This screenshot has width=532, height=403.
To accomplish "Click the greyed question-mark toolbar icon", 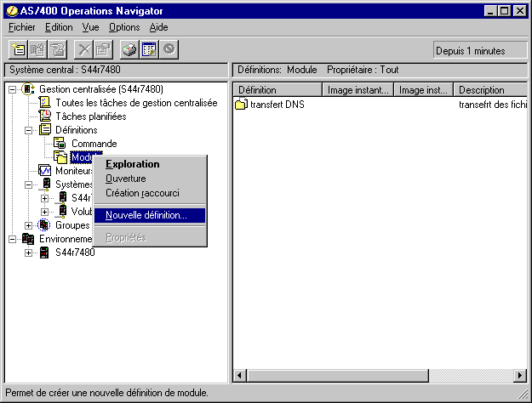I will tap(57, 50).
